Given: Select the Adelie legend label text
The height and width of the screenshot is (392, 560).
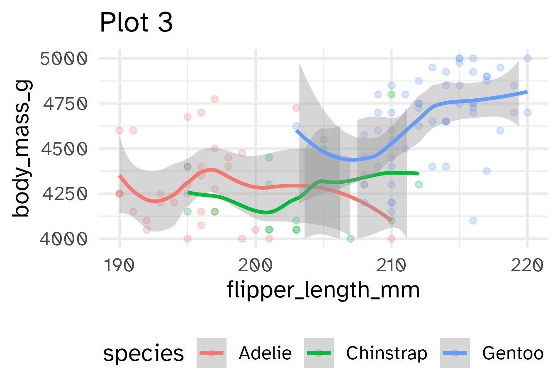Looking at the screenshot, I should click(265, 353).
